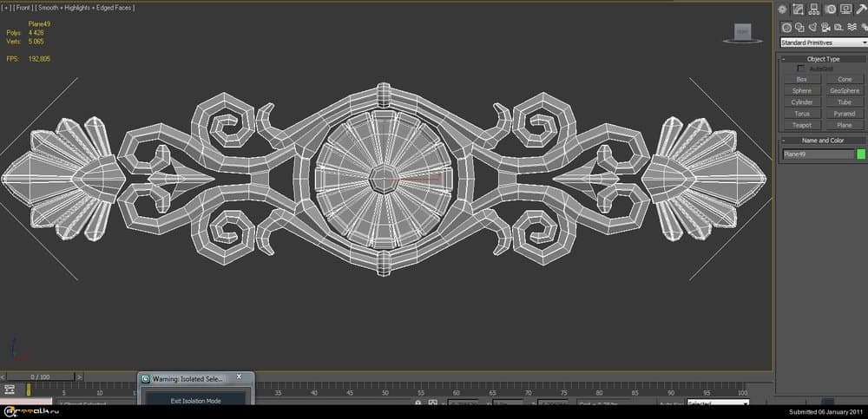Open the green object color swatch

click(861, 154)
